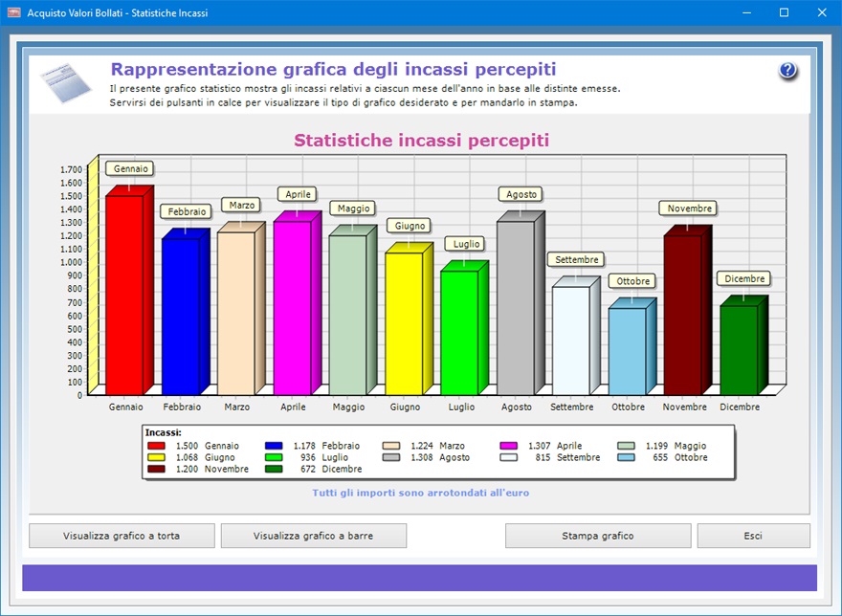Click the Dicembre x-axis label

[740, 407]
